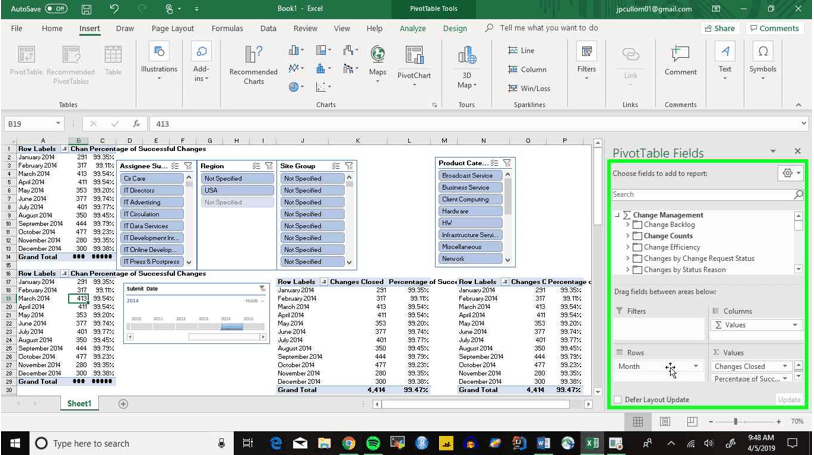Toggle AutoSave switch

pos(56,9)
